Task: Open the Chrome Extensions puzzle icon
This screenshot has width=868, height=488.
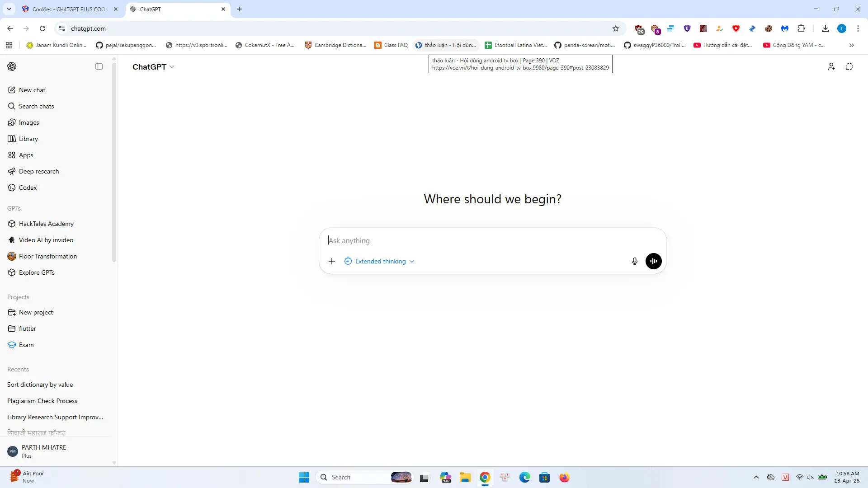Action: pyautogui.click(x=801, y=28)
